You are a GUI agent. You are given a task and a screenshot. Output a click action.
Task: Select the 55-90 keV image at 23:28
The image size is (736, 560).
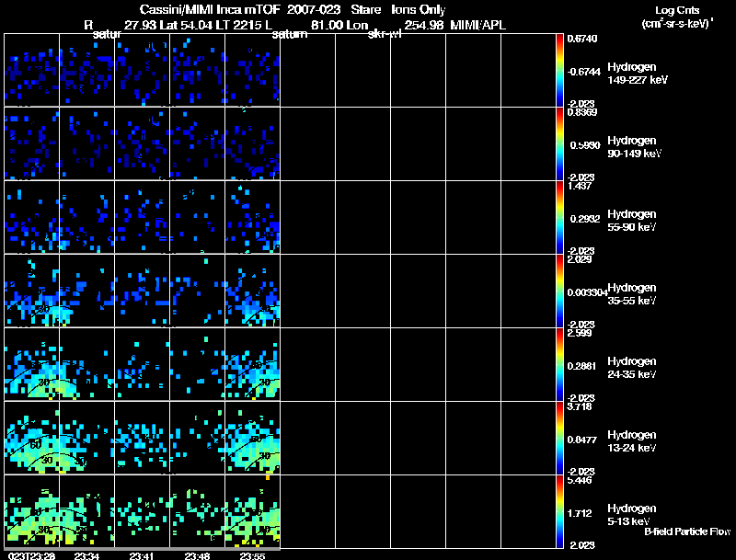[32, 218]
